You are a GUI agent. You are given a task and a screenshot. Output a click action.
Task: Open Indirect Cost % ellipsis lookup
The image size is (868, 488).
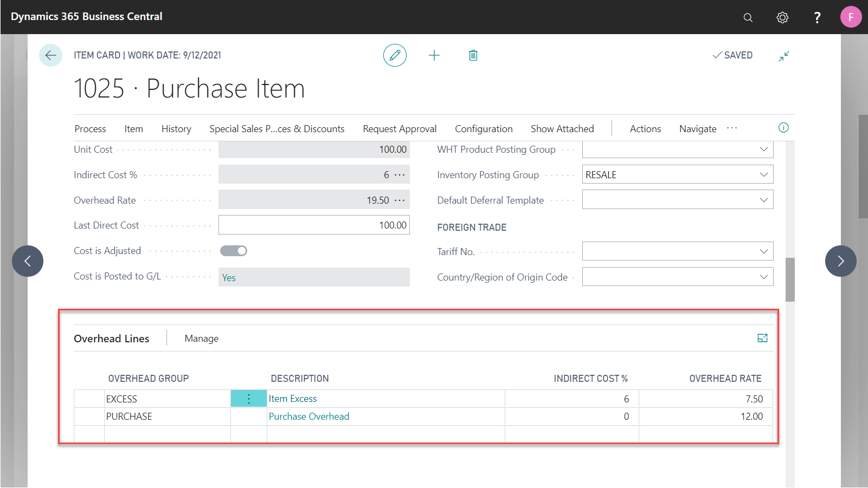click(x=400, y=175)
